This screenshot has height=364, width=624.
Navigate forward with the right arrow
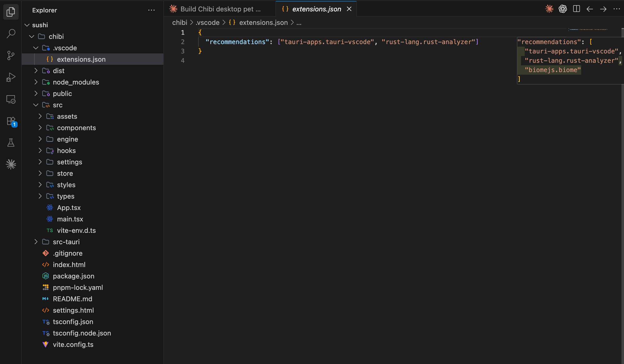tap(603, 9)
